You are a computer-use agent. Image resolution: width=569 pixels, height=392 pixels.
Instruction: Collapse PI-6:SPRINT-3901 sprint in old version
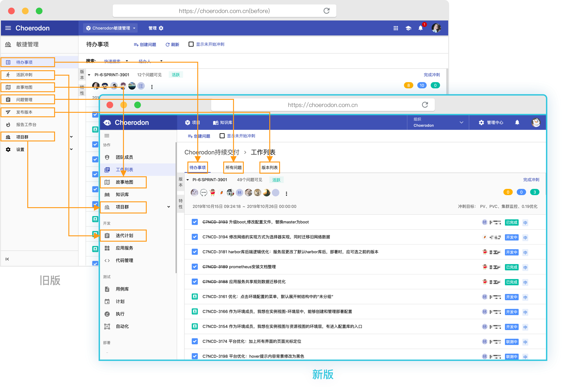[89, 75]
